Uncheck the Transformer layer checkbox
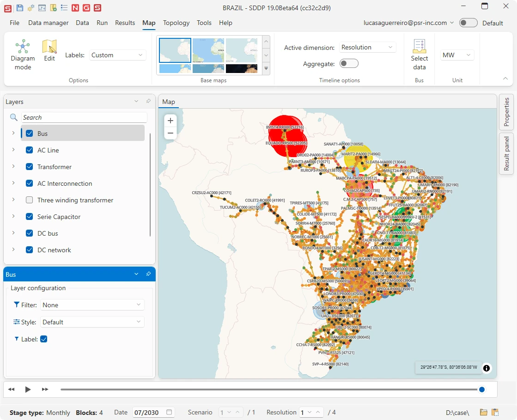517x420 pixels. pyautogui.click(x=30, y=166)
